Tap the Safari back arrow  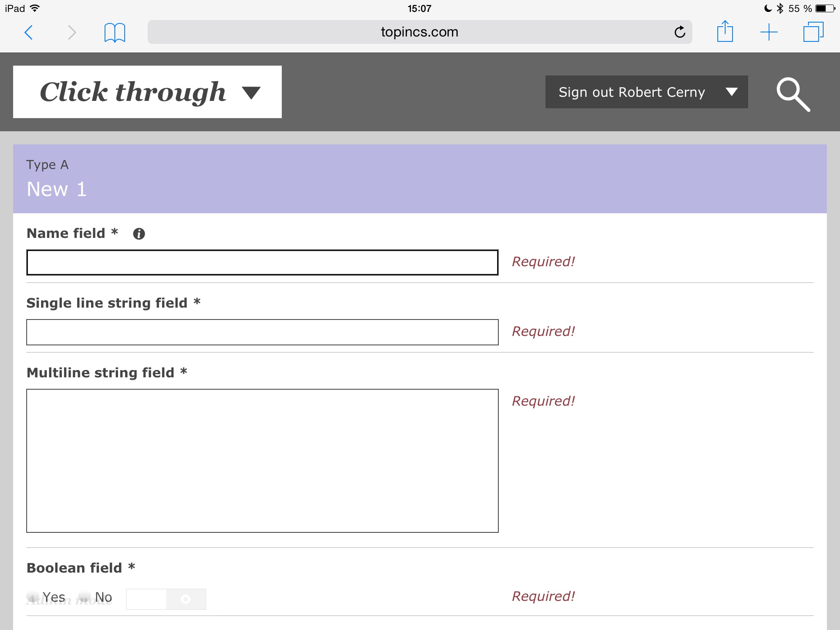(x=29, y=32)
